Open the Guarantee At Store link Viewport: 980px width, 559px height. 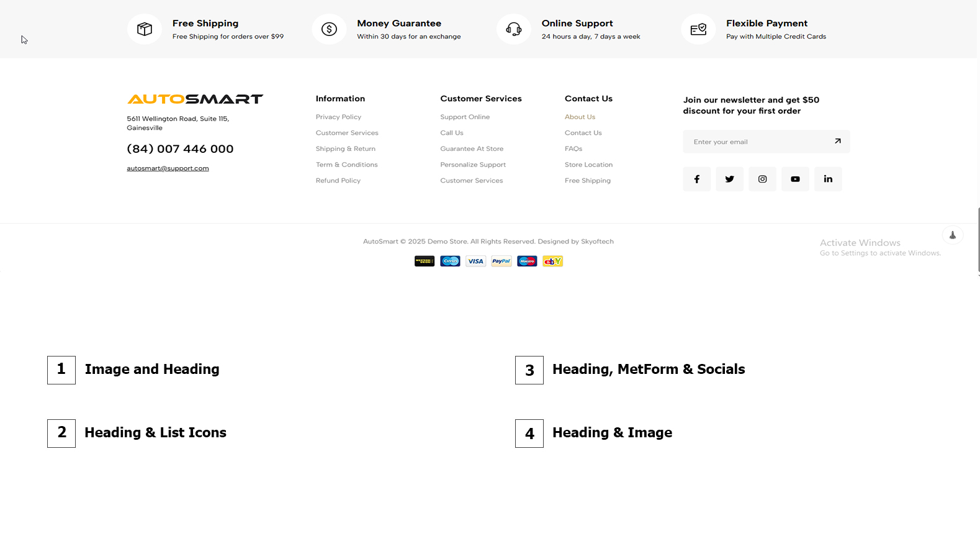click(x=472, y=148)
